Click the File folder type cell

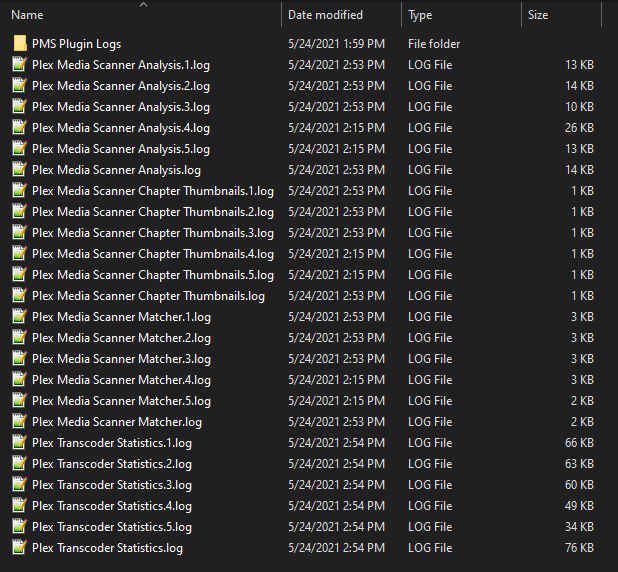click(434, 44)
